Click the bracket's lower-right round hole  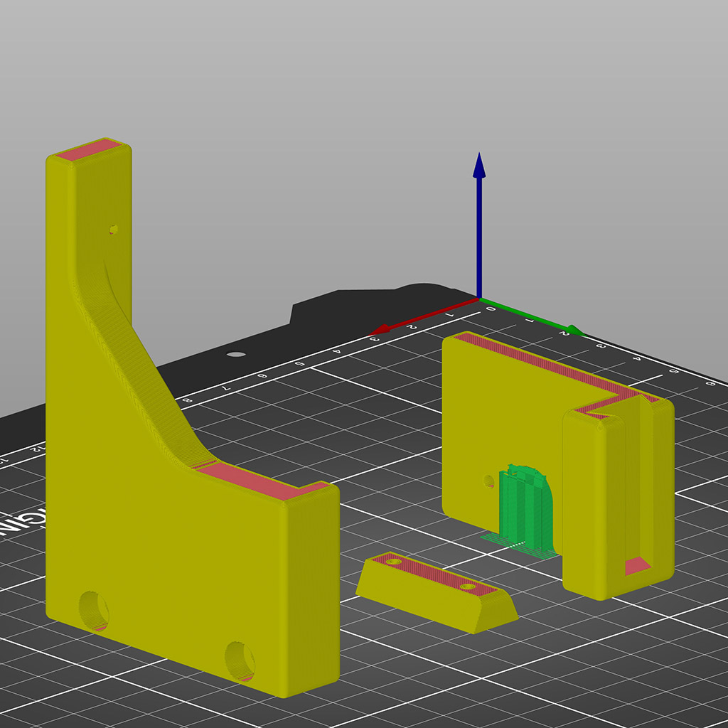point(240,662)
